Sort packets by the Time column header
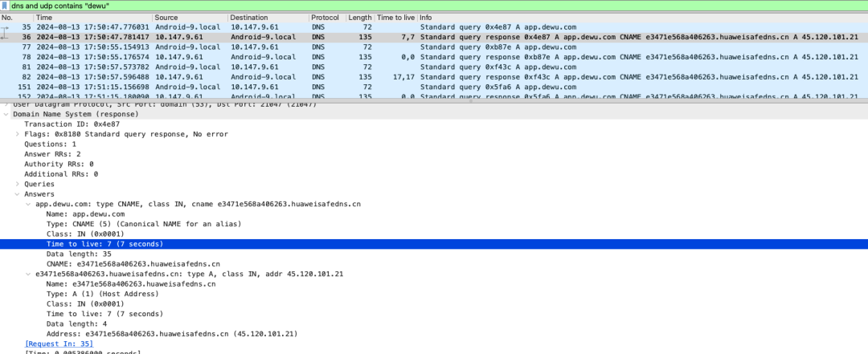 (x=92, y=18)
